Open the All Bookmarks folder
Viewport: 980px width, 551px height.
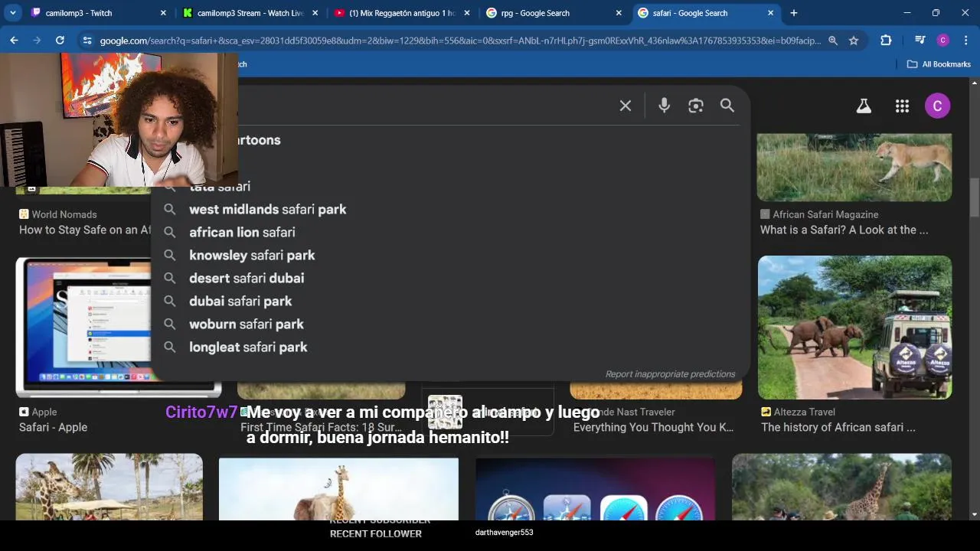(x=939, y=64)
